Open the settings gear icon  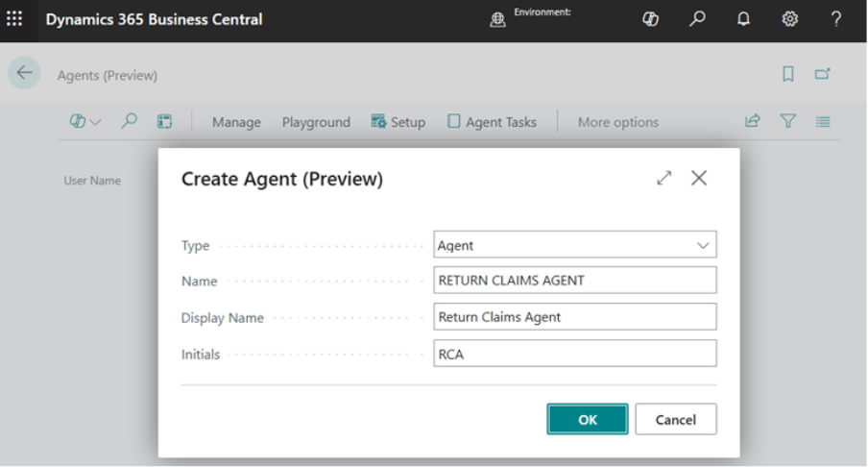click(789, 19)
